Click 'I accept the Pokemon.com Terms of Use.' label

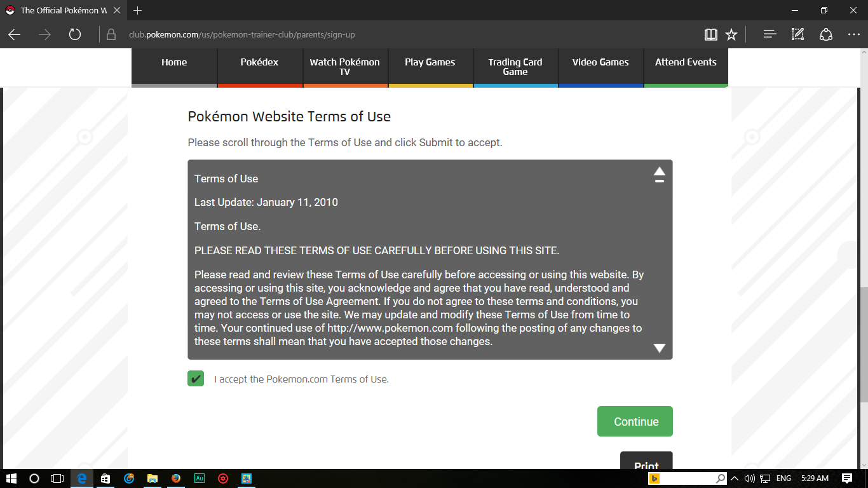click(x=302, y=379)
